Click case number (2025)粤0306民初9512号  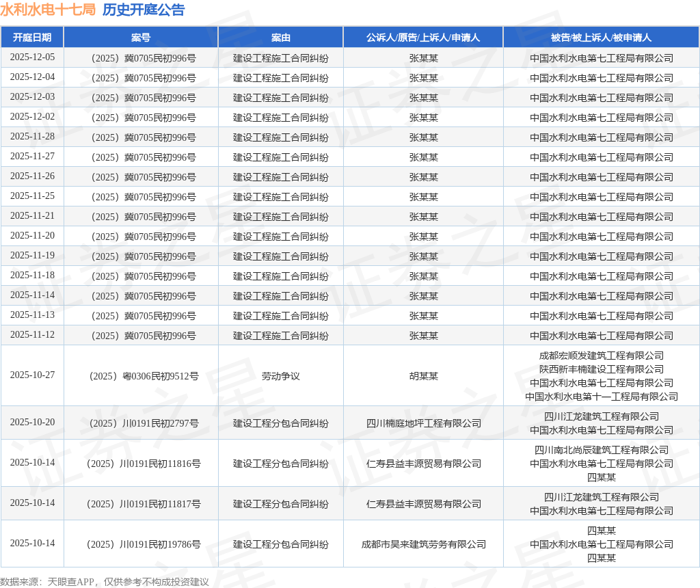(x=144, y=376)
